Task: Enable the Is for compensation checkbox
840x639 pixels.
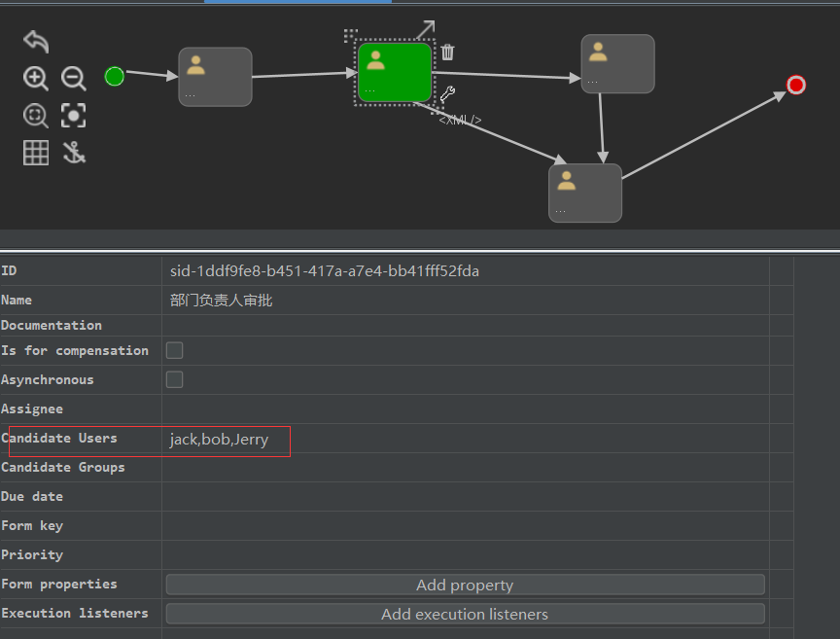Action: (x=175, y=350)
